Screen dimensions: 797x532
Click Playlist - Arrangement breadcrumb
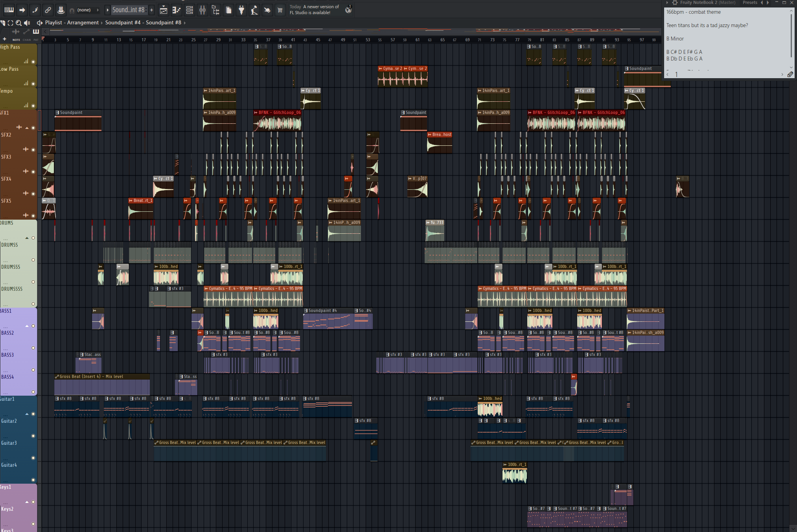[x=72, y=22]
